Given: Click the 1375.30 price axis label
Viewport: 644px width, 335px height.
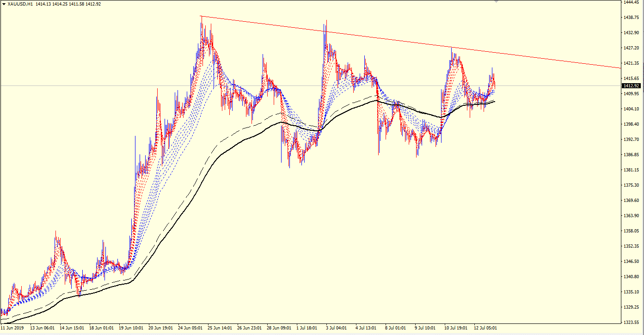Looking at the screenshot, I should pos(631,185).
